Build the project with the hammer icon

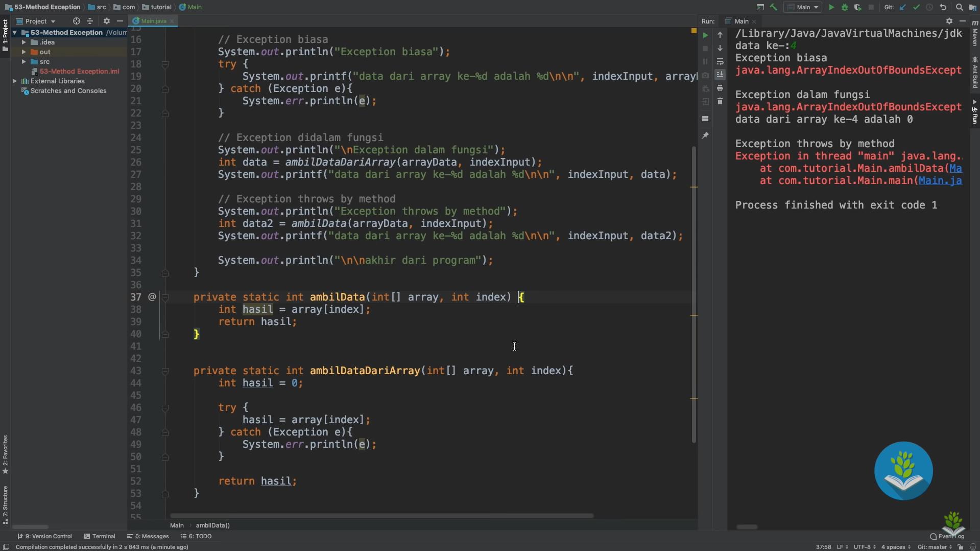(773, 7)
